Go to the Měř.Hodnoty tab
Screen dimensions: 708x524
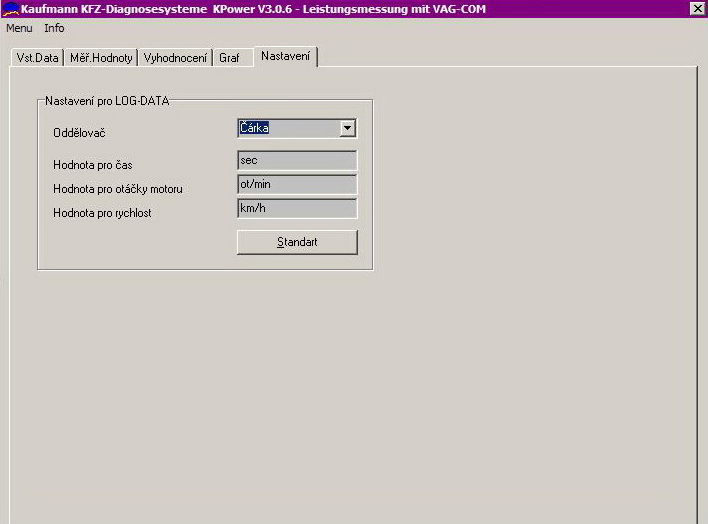101,58
